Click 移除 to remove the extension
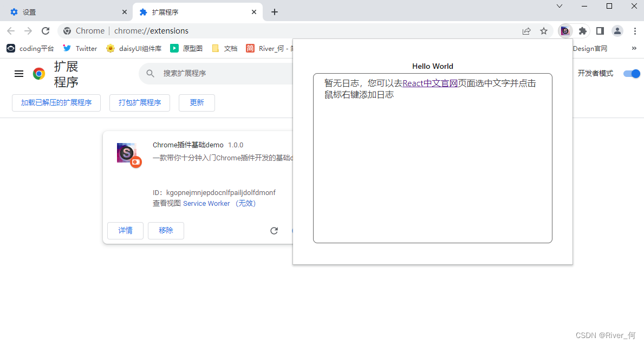 (x=166, y=231)
